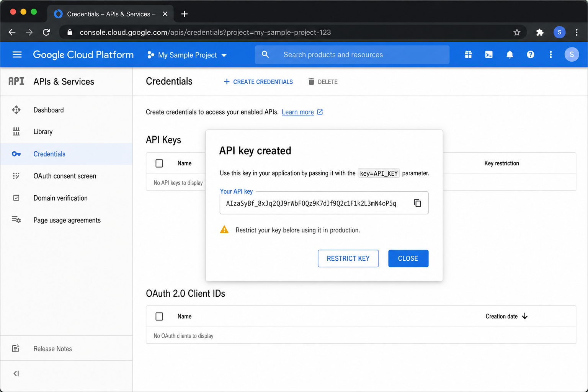Click the Domain verification checkbox icon

16,198
